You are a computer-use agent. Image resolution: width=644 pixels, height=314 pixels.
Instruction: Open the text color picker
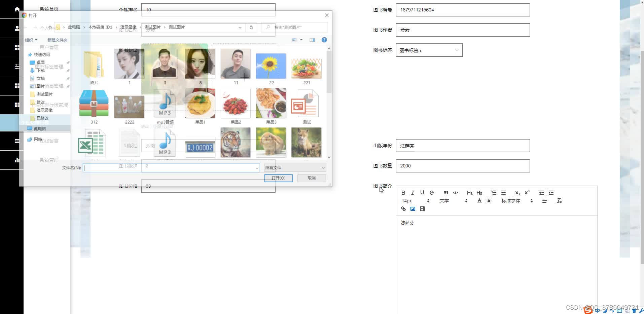pos(479,201)
